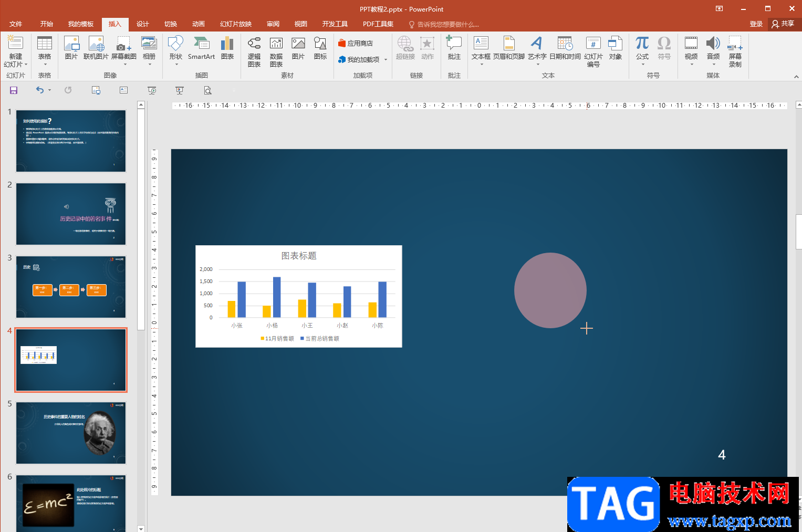Select slide 2 thumbnail
Image resolution: width=802 pixels, height=532 pixels.
click(71, 214)
